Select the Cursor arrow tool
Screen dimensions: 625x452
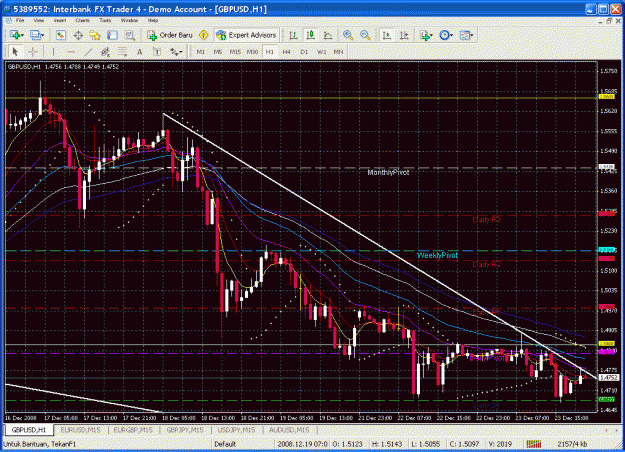[x=15, y=51]
